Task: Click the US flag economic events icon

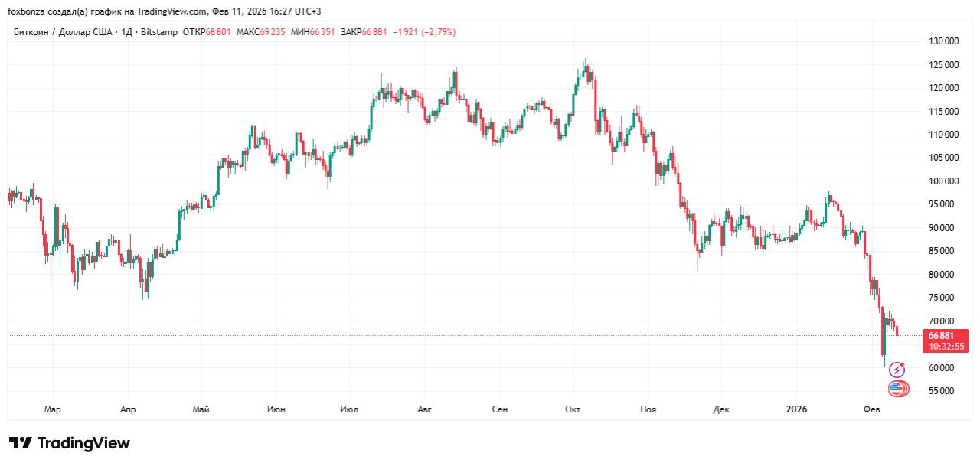Action: tap(898, 389)
